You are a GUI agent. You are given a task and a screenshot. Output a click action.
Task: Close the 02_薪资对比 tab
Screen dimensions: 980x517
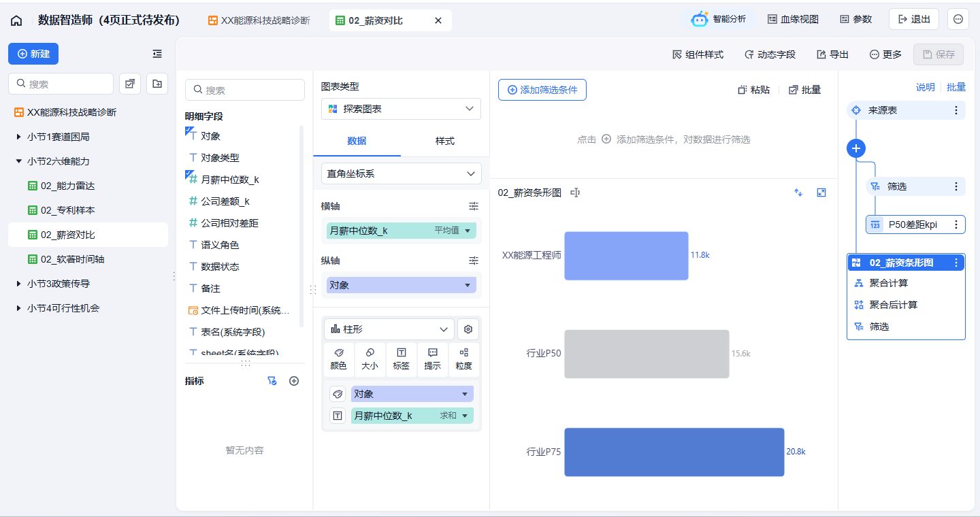click(x=438, y=20)
